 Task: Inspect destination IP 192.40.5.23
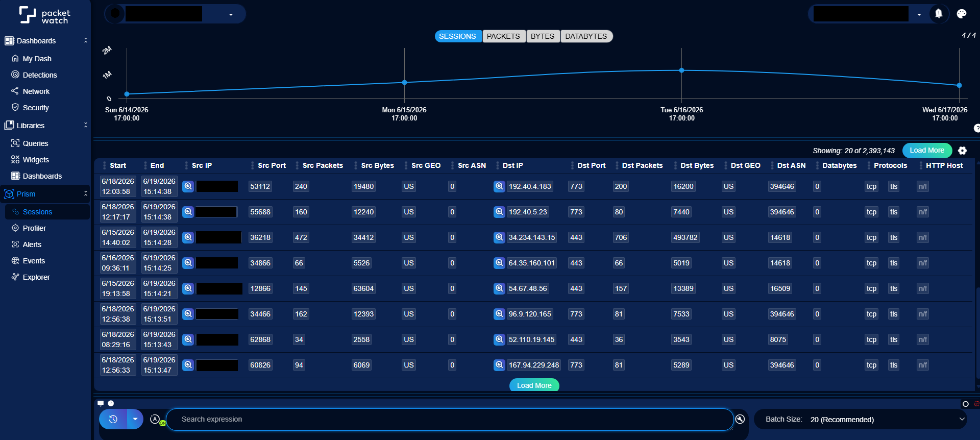pyautogui.click(x=499, y=212)
